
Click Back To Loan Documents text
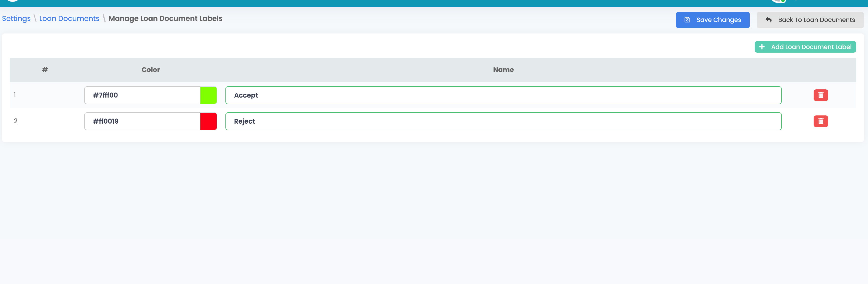[x=816, y=20]
